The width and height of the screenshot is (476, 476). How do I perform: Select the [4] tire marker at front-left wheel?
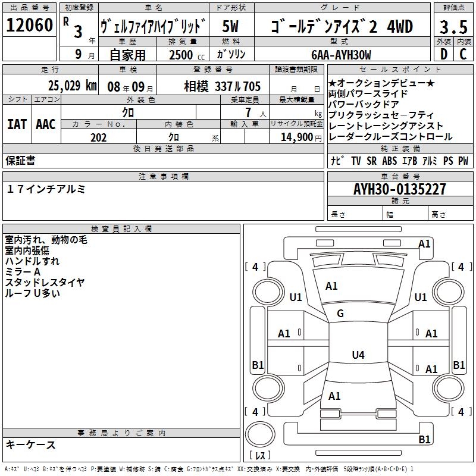point(255,267)
